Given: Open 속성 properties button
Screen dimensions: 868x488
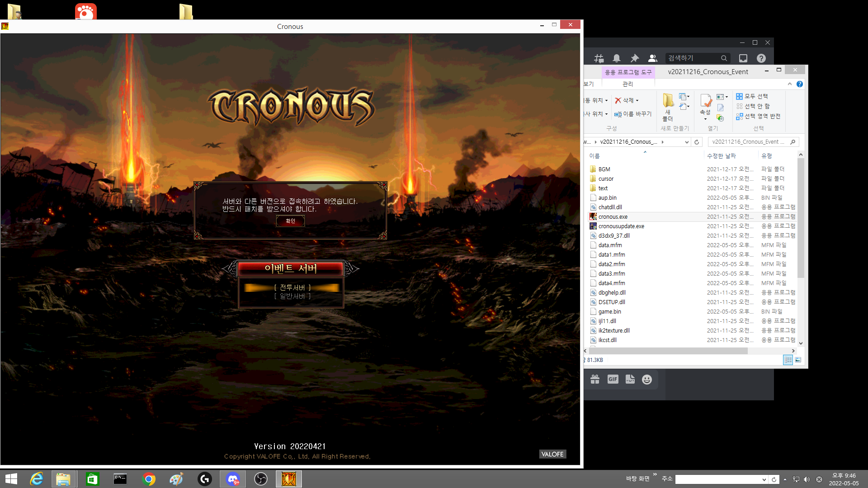Looking at the screenshot, I should click(x=705, y=108).
